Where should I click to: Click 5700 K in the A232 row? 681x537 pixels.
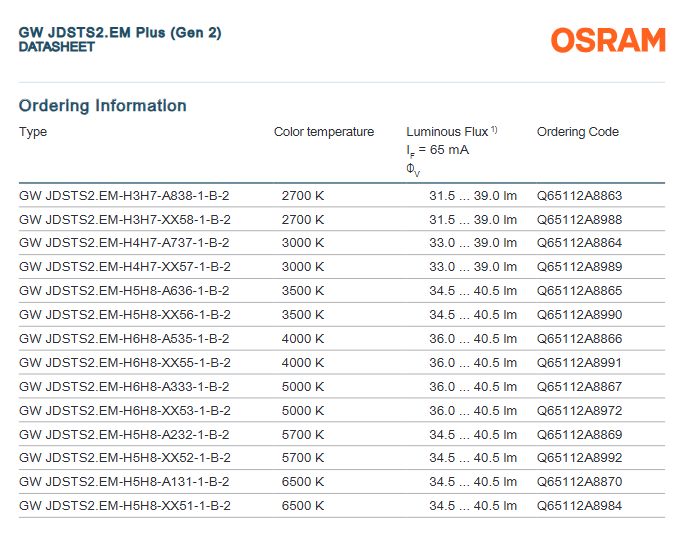pyautogui.click(x=303, y=434)
